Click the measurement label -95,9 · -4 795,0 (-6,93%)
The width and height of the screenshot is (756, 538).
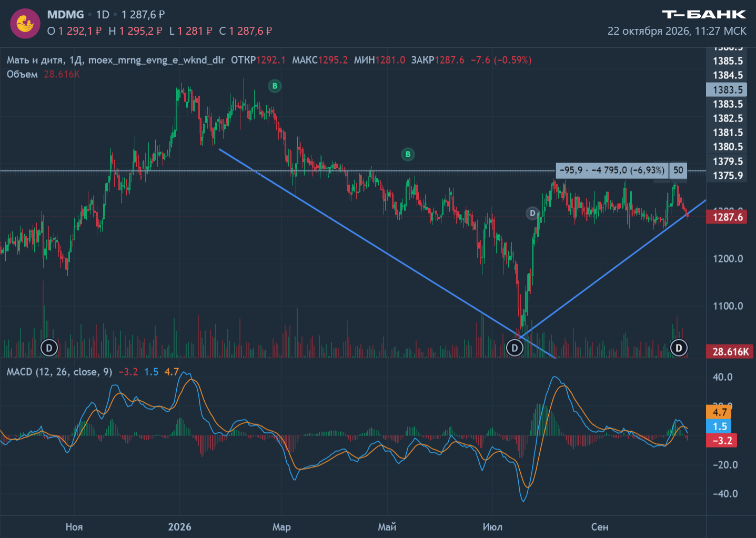(612, 170)
